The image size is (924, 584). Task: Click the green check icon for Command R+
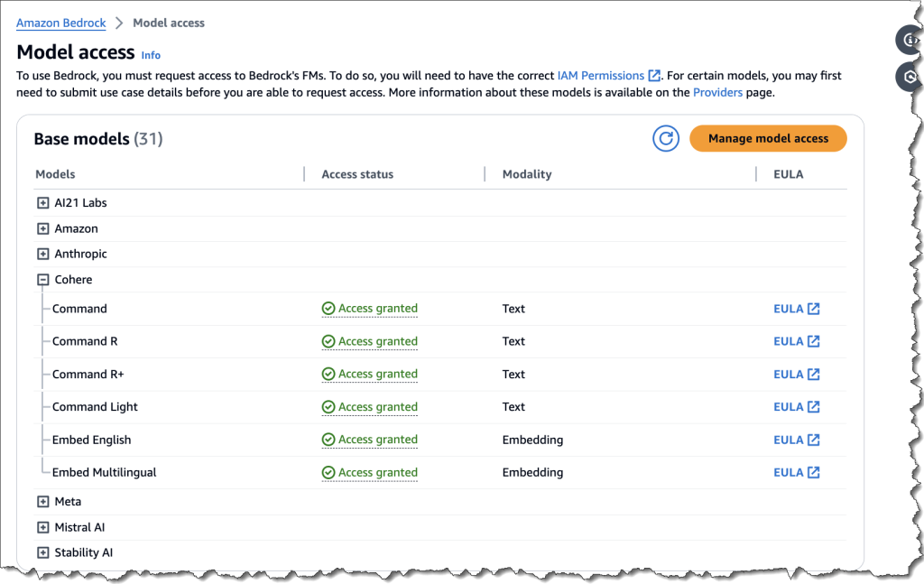pyautogui.click(x=328, y=374)
